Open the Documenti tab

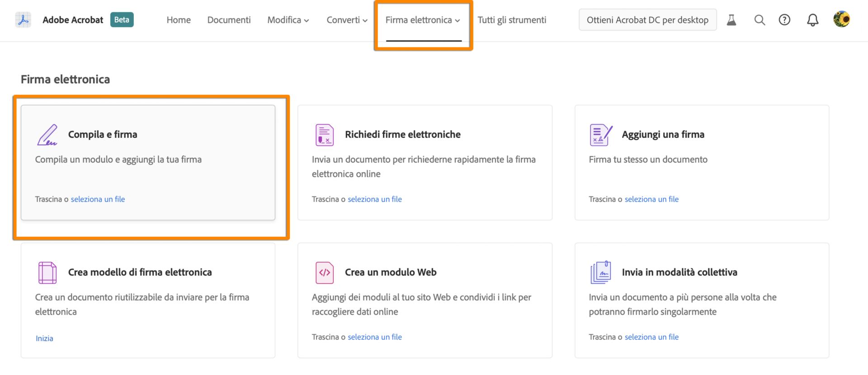(229, 20)
